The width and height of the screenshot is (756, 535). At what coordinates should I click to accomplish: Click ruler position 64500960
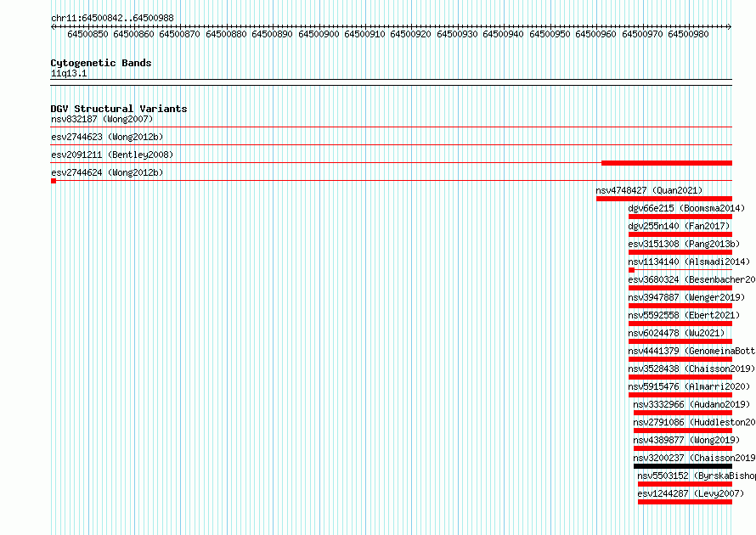[595, 34]
